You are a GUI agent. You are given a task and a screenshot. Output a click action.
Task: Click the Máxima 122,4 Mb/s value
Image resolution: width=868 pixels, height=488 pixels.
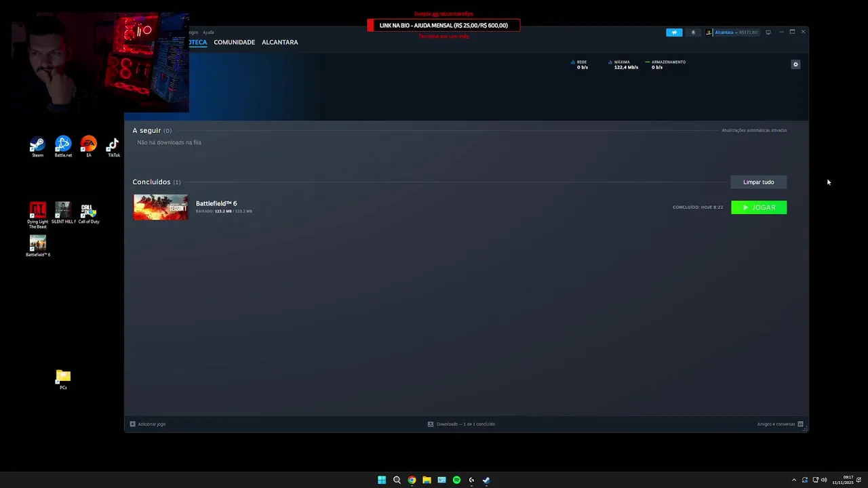[x=626, y=68]
